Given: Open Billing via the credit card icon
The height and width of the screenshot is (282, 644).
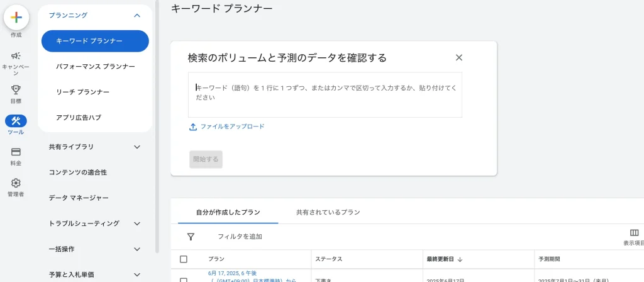Looking at the screenshot, I should coord(16,152).
